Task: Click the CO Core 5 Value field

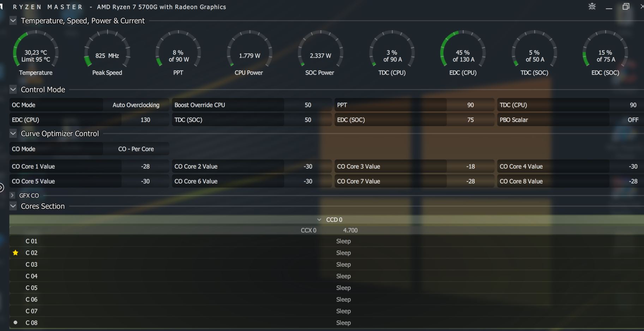Action: tap(145, 181)
